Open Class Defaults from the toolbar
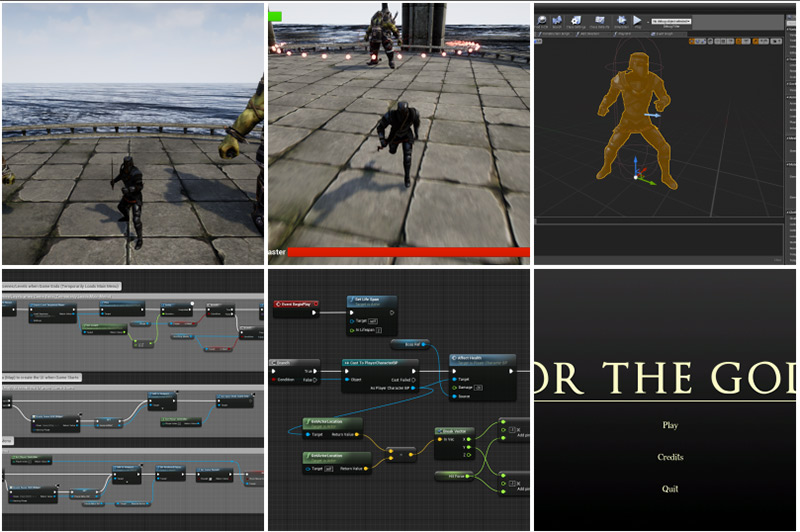800x532 pixels. pyautogui.click(x=599, y=21)
